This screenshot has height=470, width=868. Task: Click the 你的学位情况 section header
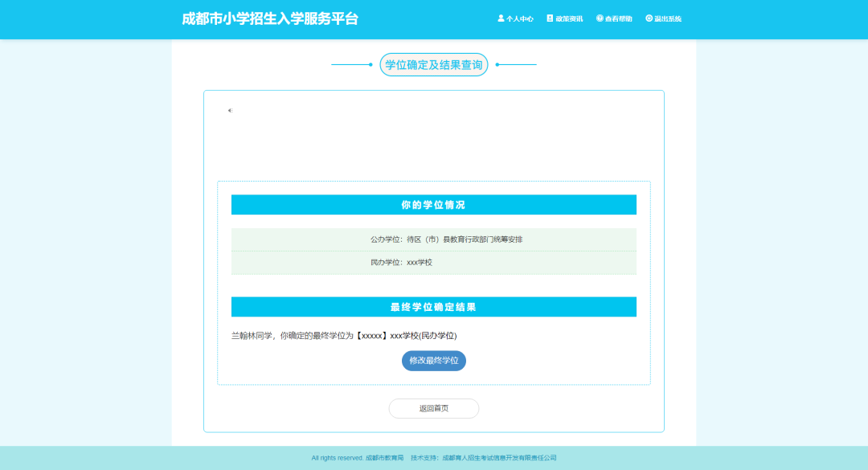(x=434, y=205)
